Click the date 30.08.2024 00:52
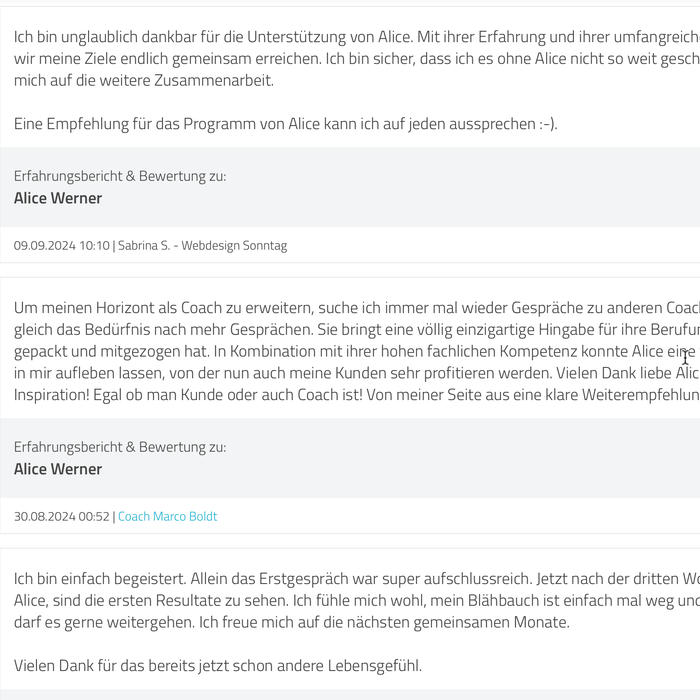The width and height of the screenshot is (700, 700). (62, 517)
